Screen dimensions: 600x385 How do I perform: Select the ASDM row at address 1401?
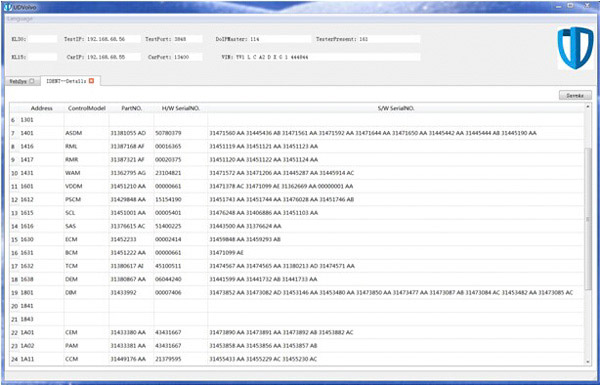click(297, 133)
